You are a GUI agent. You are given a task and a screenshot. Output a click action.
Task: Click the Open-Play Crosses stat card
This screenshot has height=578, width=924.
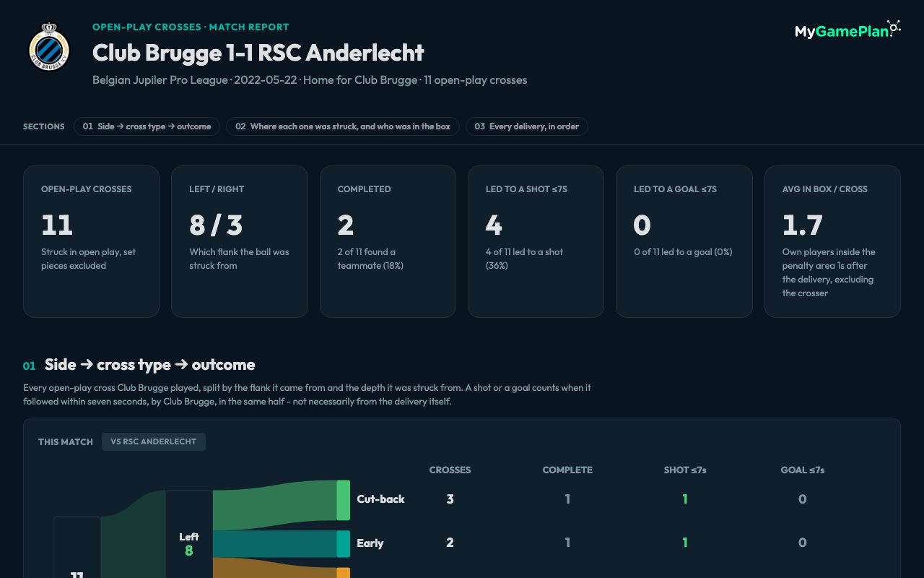tap(91, 241)
